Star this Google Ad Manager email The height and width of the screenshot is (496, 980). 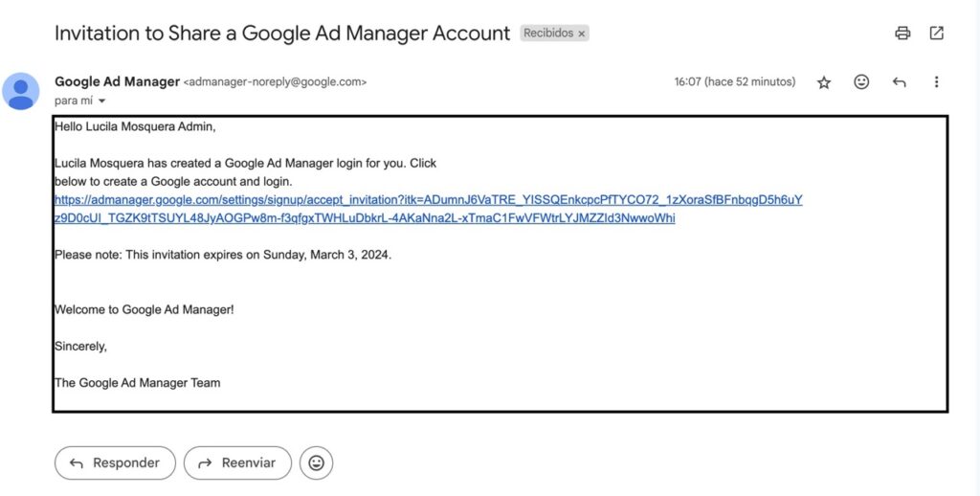coord(824,82)
